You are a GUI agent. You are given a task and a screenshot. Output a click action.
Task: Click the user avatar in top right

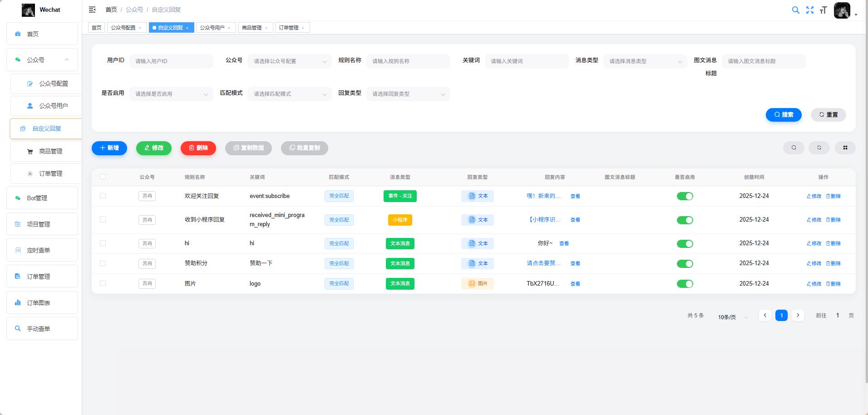842,10
